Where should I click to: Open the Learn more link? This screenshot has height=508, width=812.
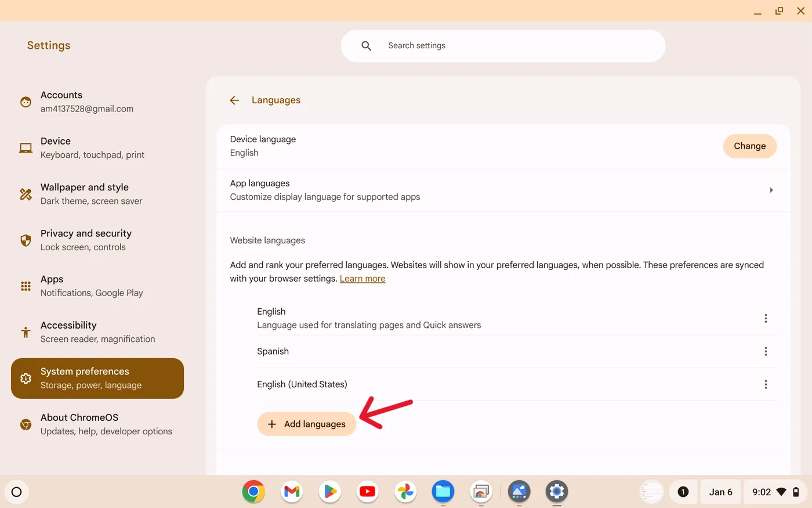point(362,279)
